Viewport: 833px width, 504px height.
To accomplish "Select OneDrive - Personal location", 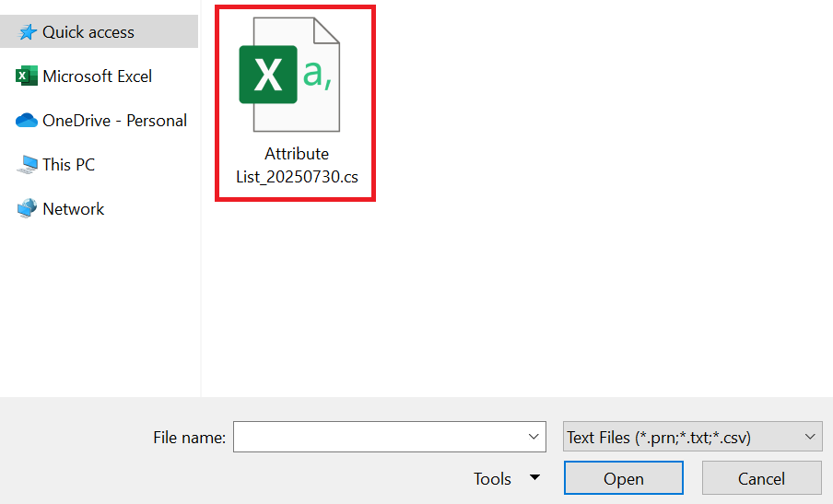I will tap(115, 121).
